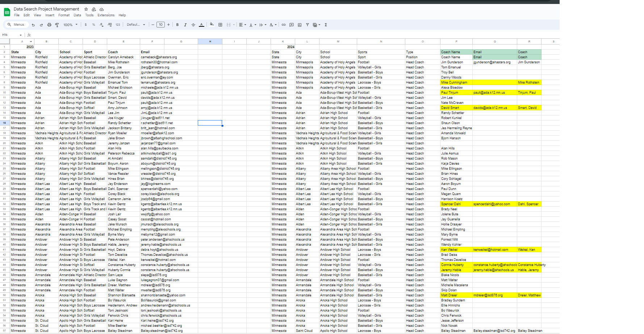Select the green 'Coach Name' header cell in row 2
644x334 pixels.
coord(456,52)
